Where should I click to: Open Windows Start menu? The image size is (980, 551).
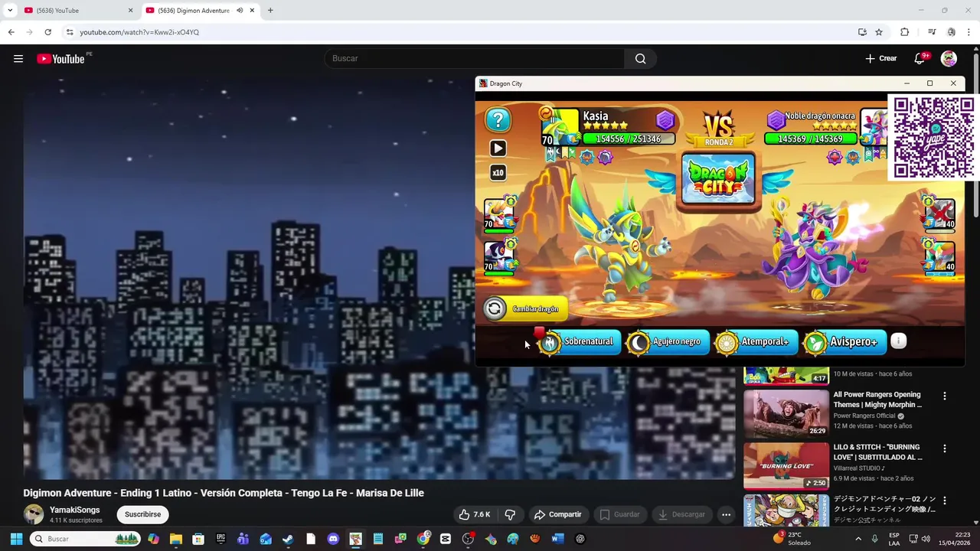pos(16,539)
